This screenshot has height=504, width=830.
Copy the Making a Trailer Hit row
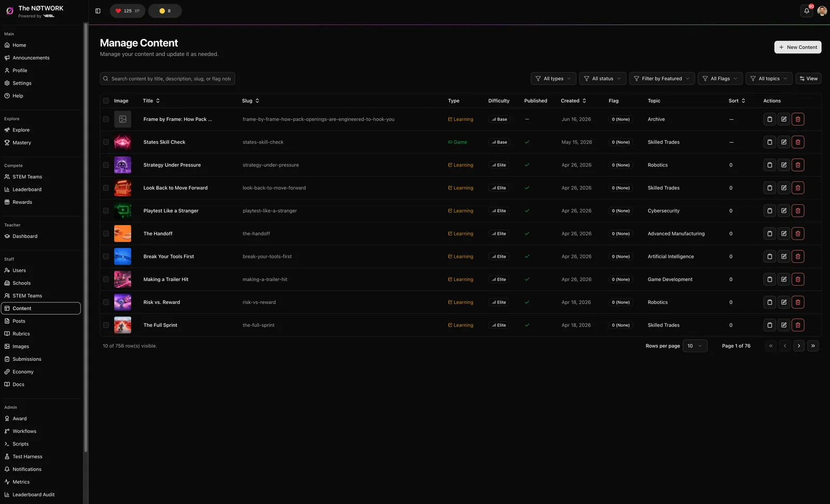(x=770, y=279)
